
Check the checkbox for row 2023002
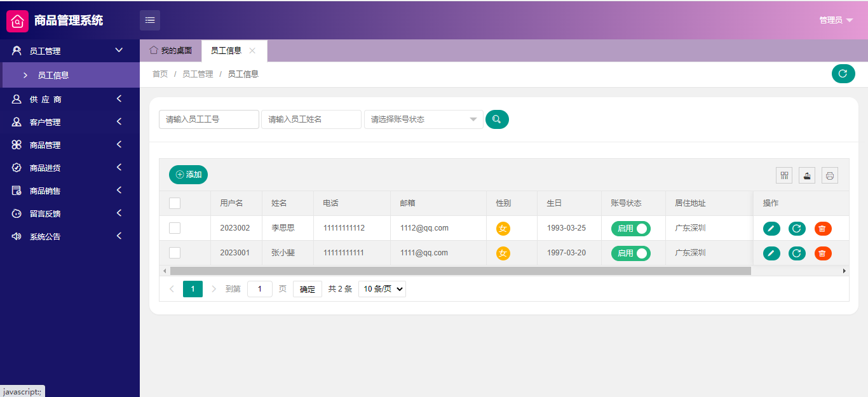(x=175, y=228)
